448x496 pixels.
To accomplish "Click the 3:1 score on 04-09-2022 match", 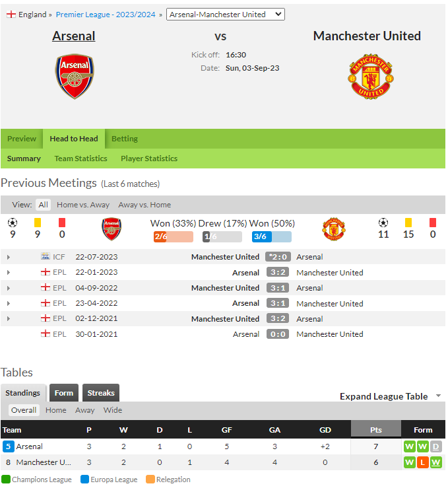I will pos(278,288).
